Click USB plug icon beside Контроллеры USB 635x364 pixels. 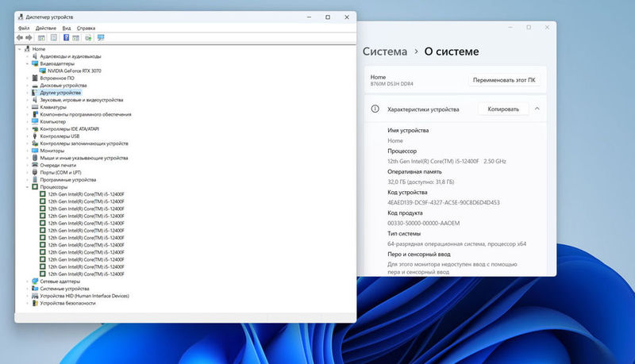pos(35,136)
